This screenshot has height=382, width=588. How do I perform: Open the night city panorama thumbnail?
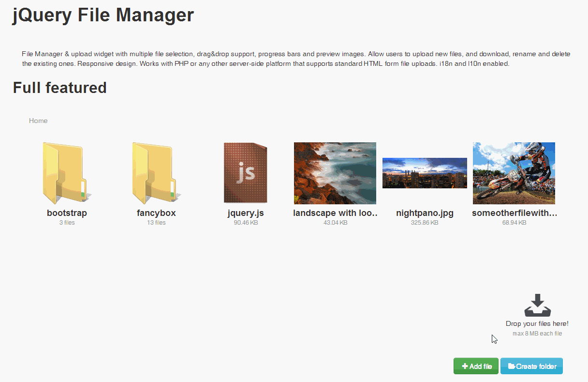pos(425,173)
